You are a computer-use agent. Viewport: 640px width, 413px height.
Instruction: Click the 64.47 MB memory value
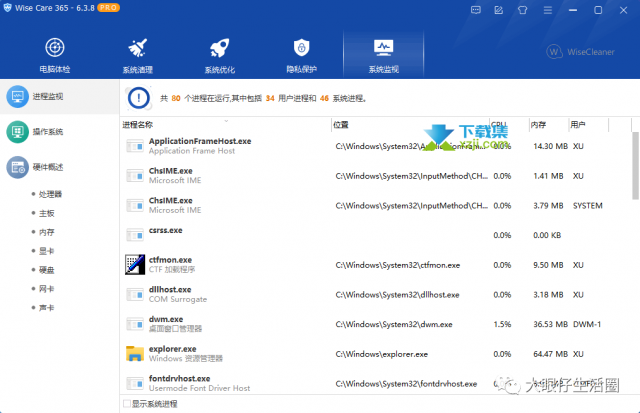pos(550,354)
